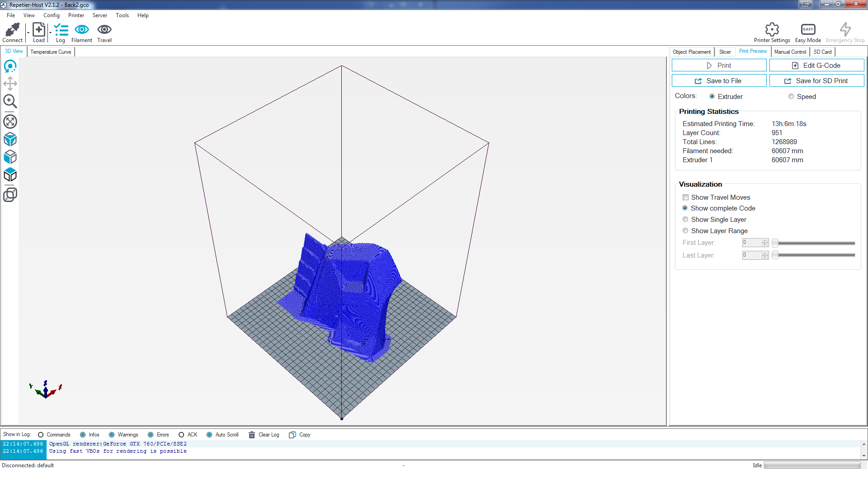The image size is (868, 488).
Task: Expand the Connect dropdown arrow
Action: (28, 33)
